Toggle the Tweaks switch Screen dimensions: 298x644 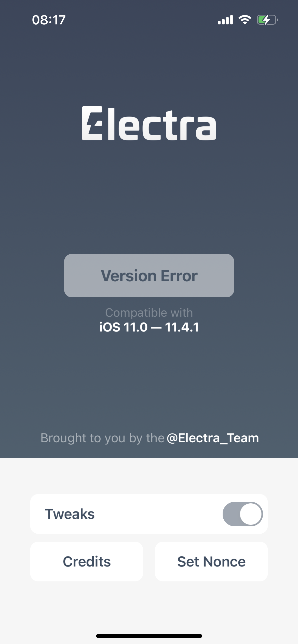[243, 514]
